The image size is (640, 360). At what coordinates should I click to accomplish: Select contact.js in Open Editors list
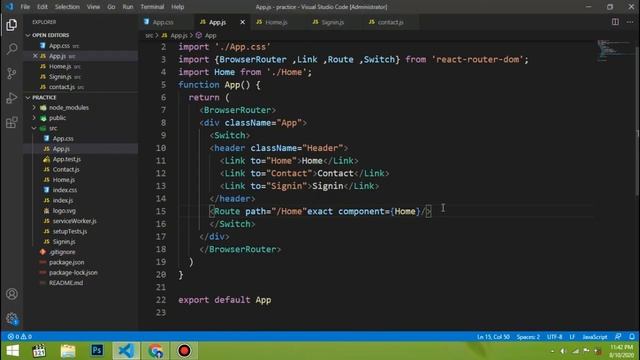(62, 87)
